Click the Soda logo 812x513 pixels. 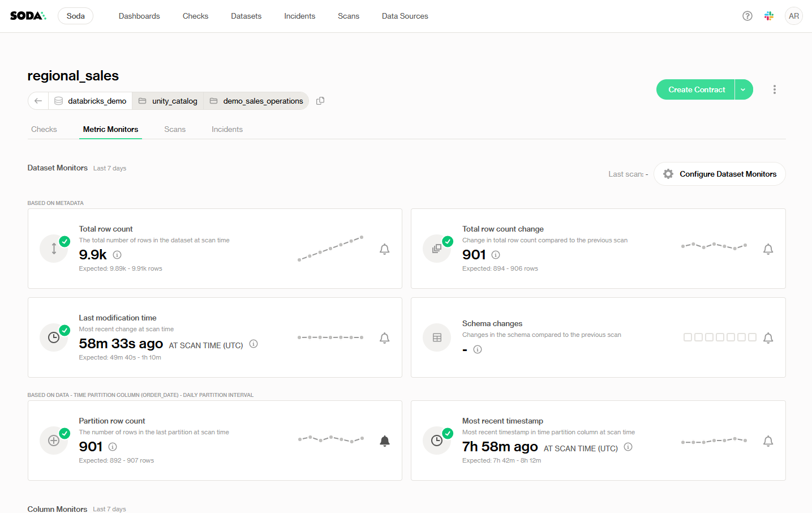pos(28,16)
